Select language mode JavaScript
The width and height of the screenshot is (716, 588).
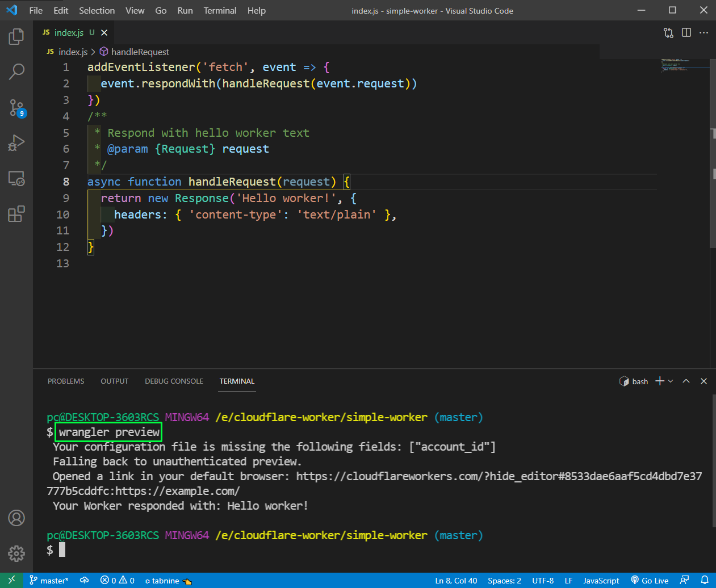click(x=601, y=581)
